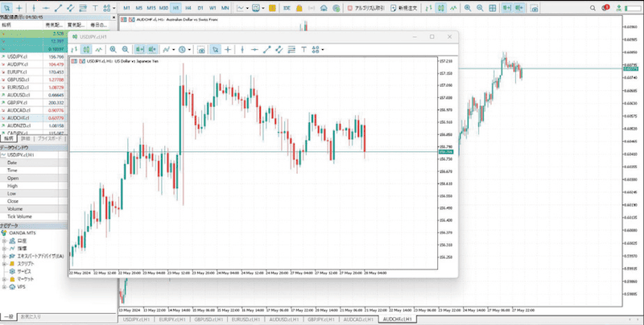Image resolution: width=644 pixels, height=325 pixels.
Task: Select the H4 timeframe button
Action: tap(188, 8)
